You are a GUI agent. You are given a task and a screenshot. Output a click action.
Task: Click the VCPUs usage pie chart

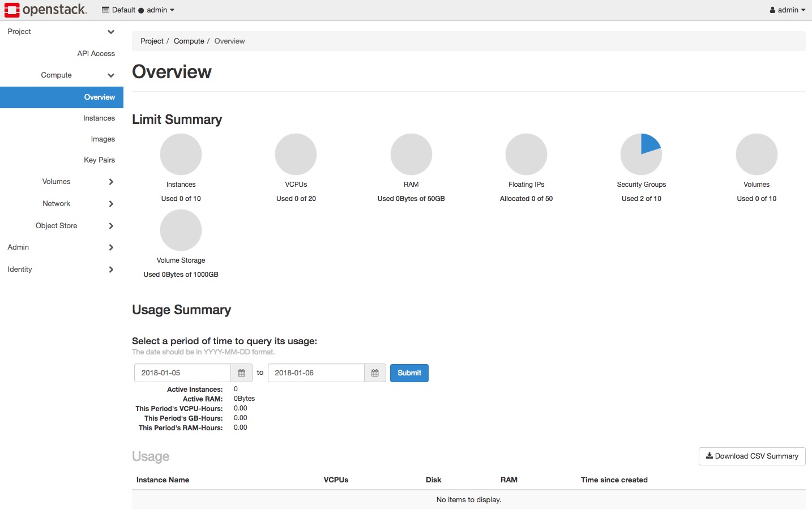(x=296, y=154)
